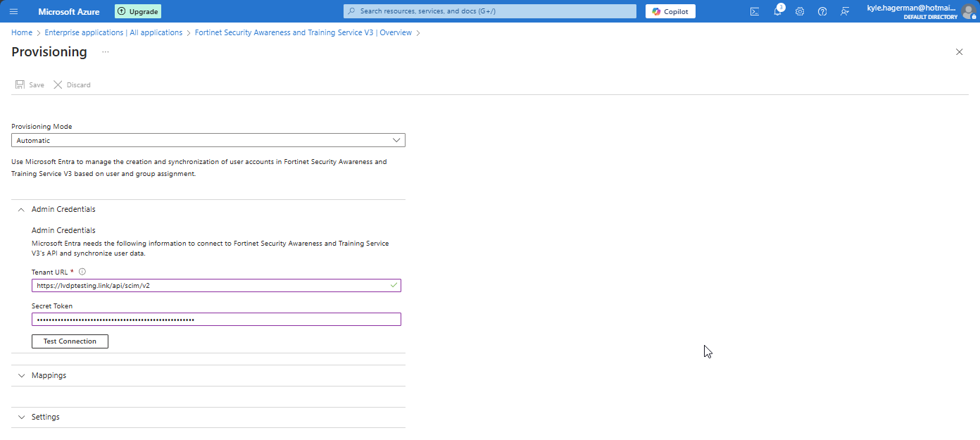The image size is (980, 440).
Task: Open Copilot from the top bar
Action: tap(670, 11)
